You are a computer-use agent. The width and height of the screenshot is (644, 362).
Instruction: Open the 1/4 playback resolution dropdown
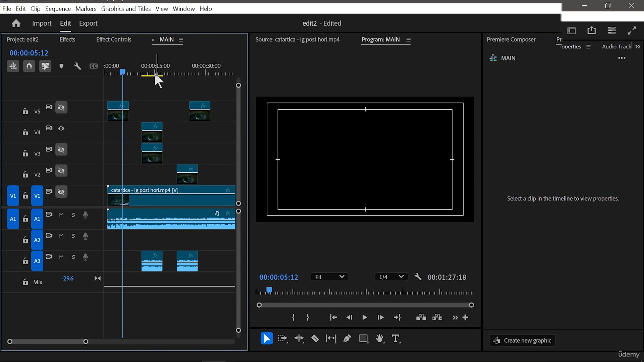click(391, 277)
